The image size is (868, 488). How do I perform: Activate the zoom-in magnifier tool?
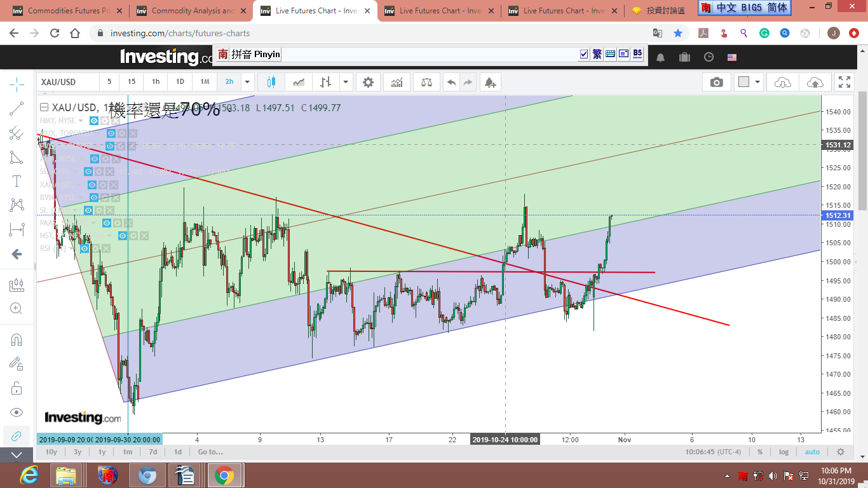point(17,309)
